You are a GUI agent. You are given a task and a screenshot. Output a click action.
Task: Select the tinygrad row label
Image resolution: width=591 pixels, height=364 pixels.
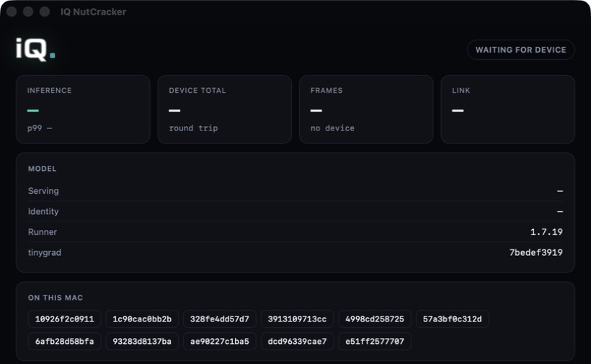(45, 252)
